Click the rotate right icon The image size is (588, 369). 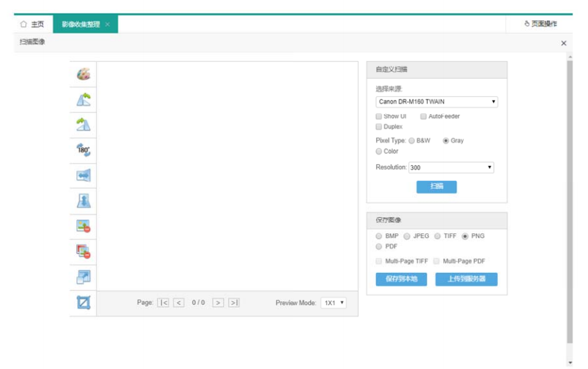83,124
